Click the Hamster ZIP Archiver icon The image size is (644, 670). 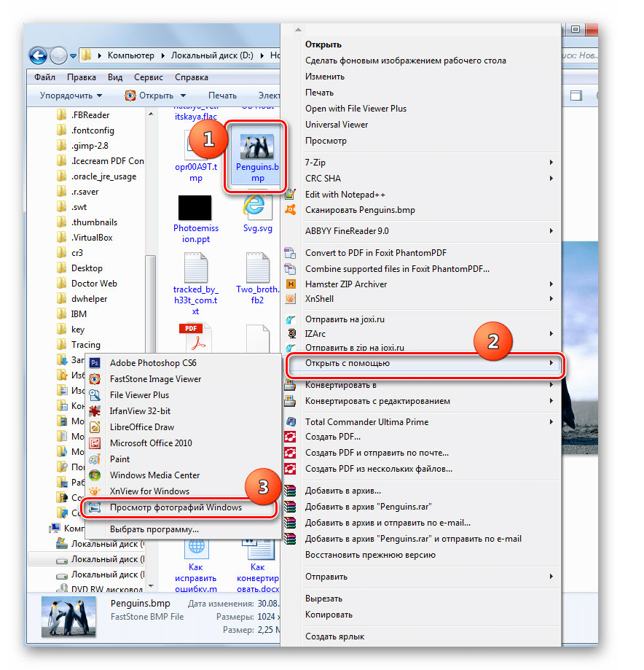tap(291, 284)
